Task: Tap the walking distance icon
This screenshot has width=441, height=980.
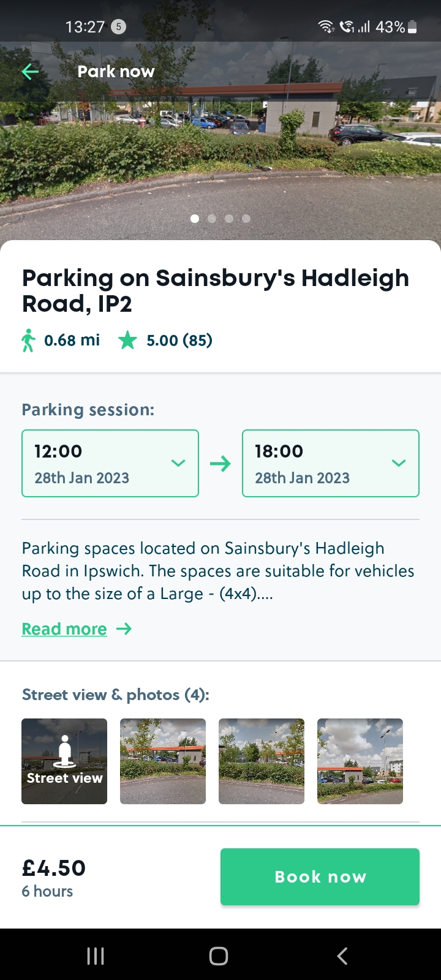Action: 28,341
